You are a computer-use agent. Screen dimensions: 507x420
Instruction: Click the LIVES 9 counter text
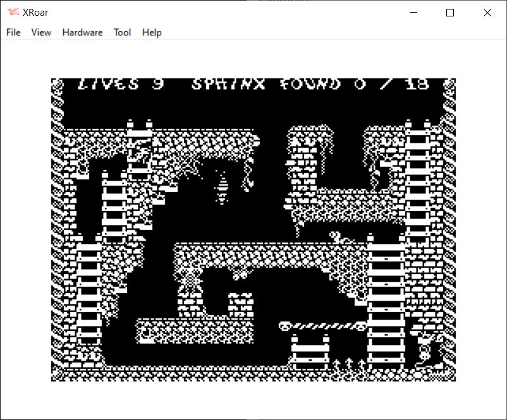(120, 85)
